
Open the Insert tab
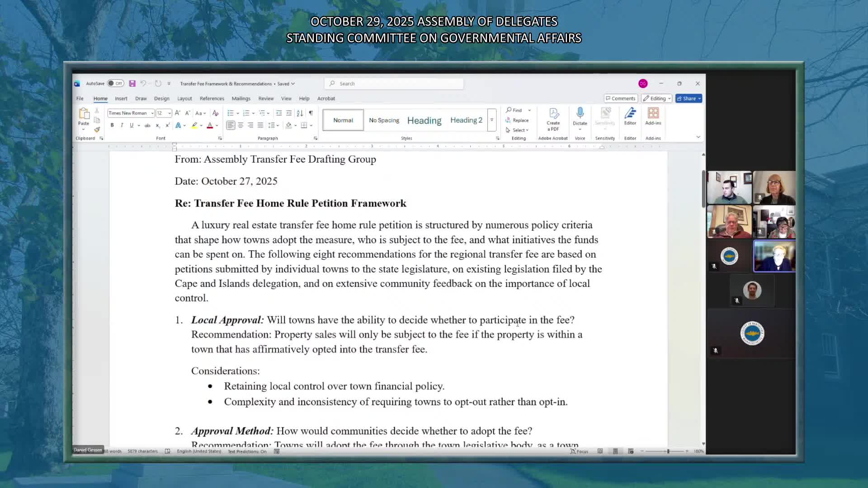coord(121,98)
